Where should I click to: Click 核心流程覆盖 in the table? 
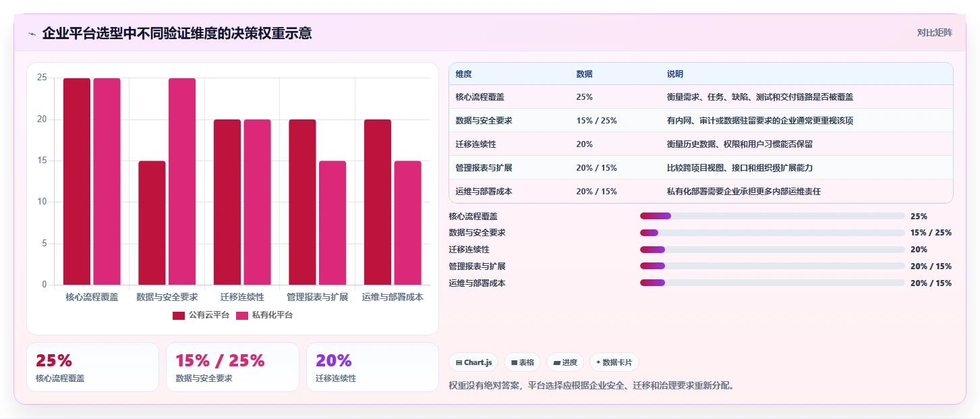tap(479, 97)
